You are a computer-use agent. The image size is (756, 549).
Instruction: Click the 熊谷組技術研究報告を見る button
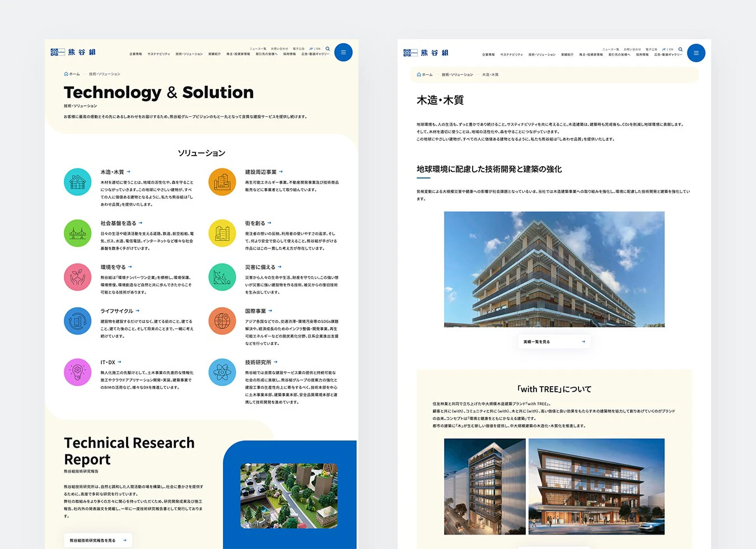[98, 540]
